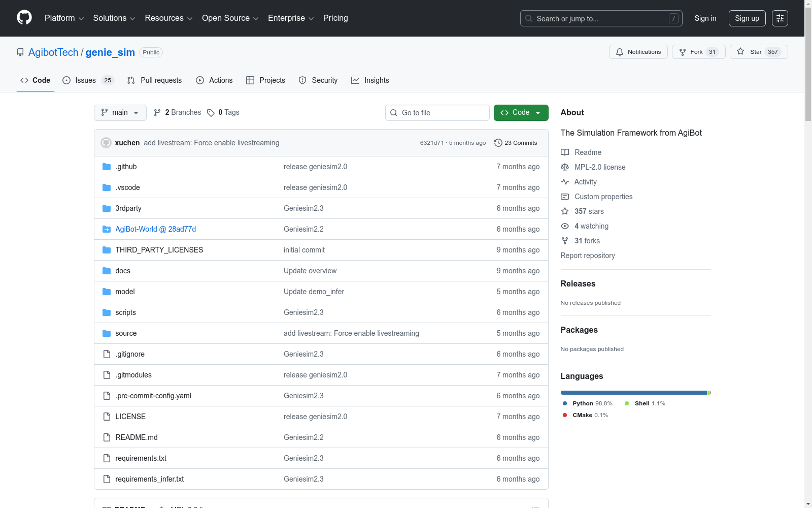Open the .pre-commit-config.yaml file
The height and width of the screenshot is (508, 812).
[x=153, y=396]
